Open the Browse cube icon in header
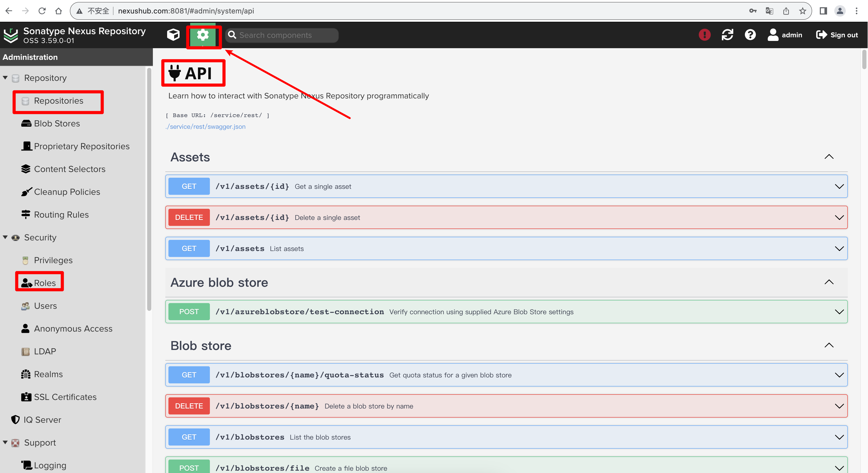Viewport: 868px width, 473px height. pos(173,35)
